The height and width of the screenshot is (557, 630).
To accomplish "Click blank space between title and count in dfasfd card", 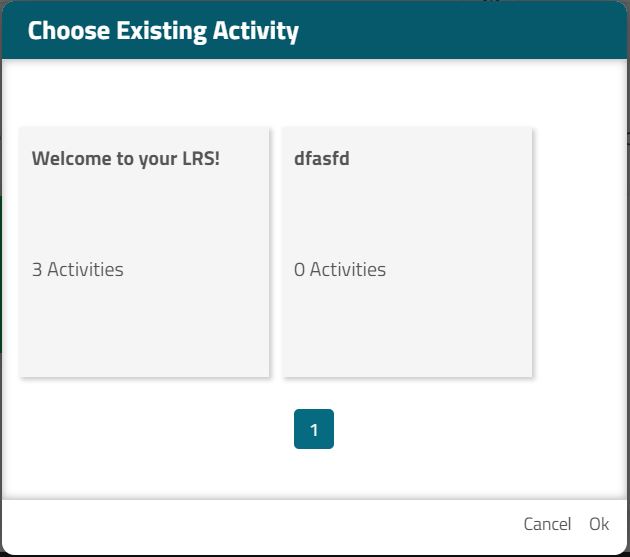I will (x=407, y=214).
